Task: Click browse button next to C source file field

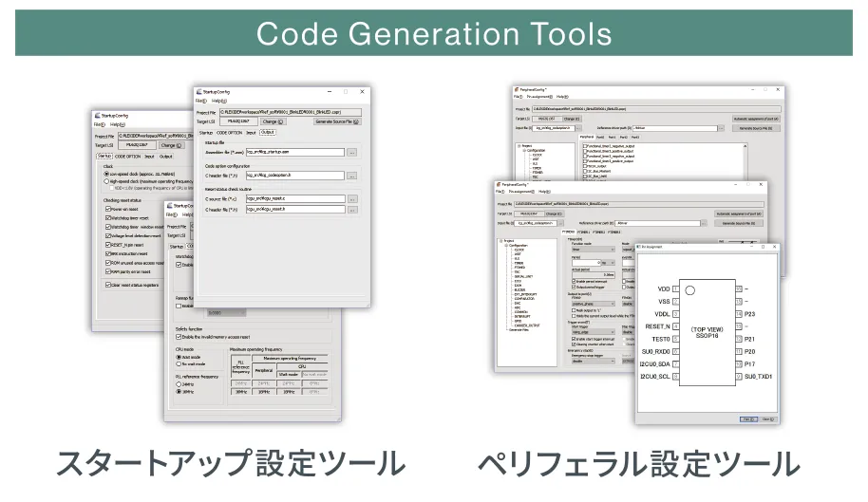Action: [x=351, y=198]
